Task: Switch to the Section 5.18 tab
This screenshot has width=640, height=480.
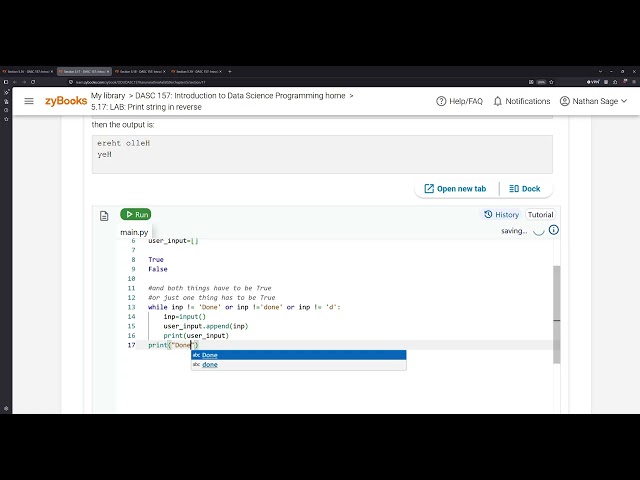Action: (140, 71)
